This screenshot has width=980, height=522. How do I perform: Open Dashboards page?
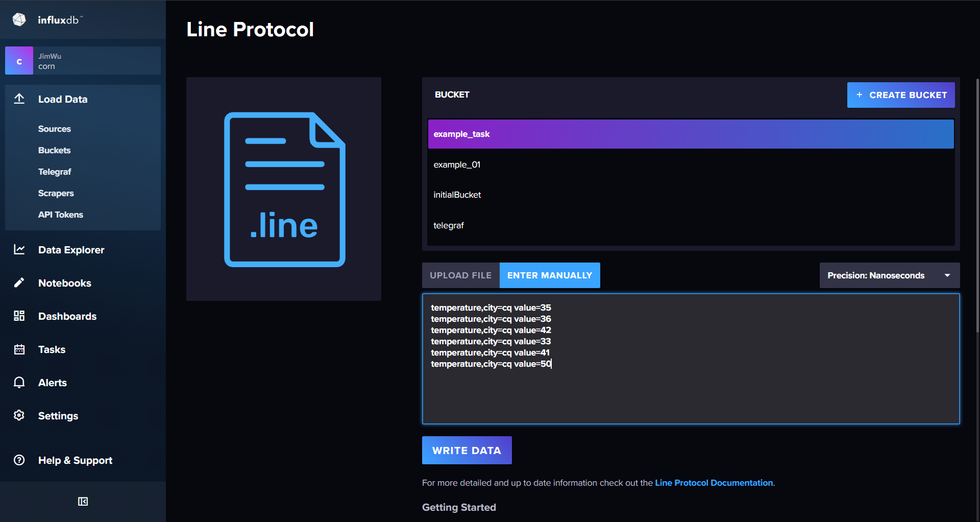(67, 316)
